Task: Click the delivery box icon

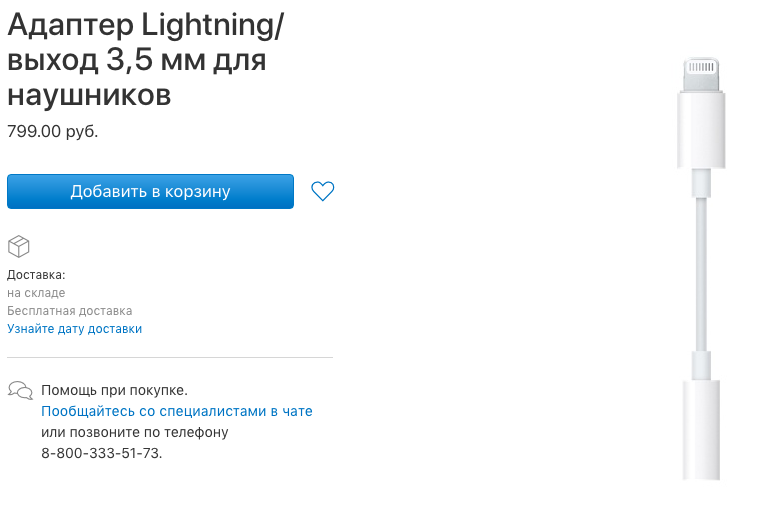Action: [19, 246]
